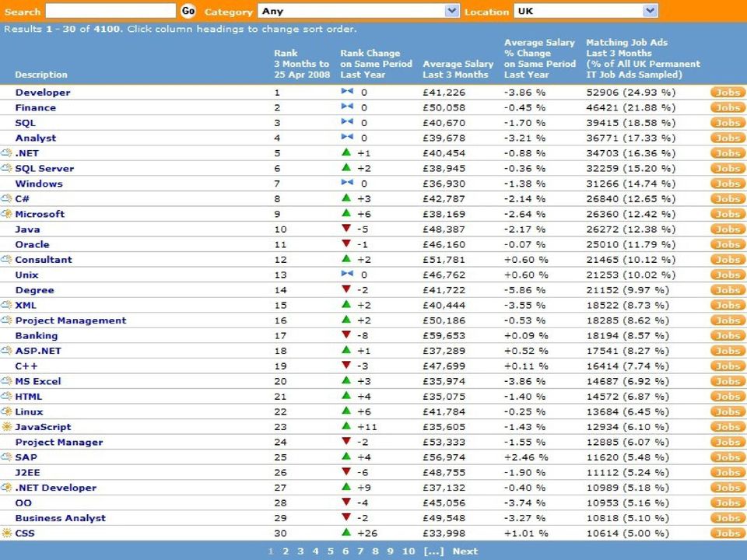Open the Oracle description link
This screenshot has width=747, height=560.
(x=33, y=244)
